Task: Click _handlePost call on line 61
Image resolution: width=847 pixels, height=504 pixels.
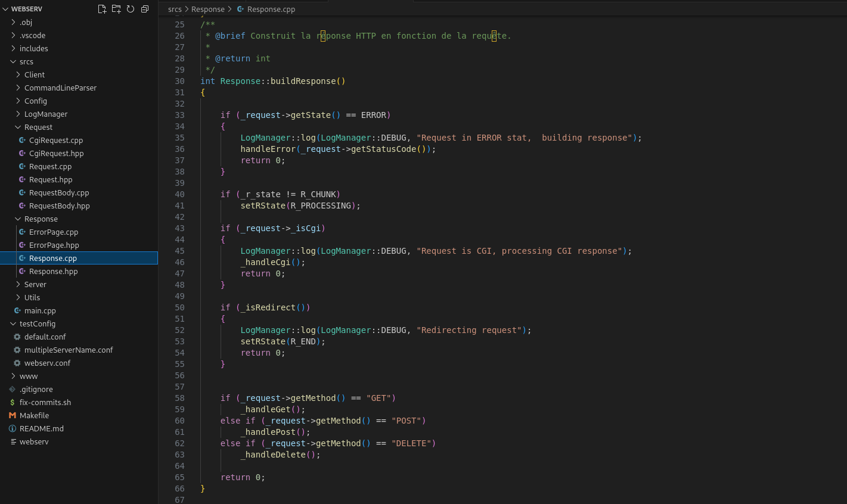Action: point(268,432)
